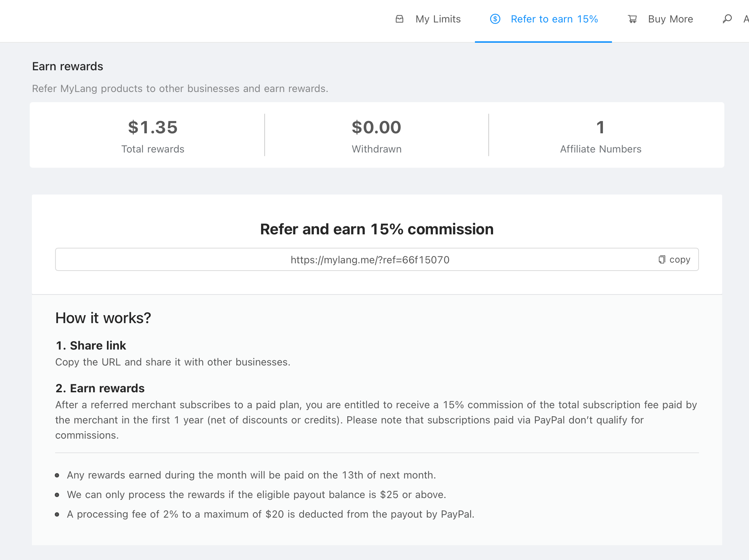
Task: Switch to Refer to earn 15% tab
Action: [x=554, y=19]
